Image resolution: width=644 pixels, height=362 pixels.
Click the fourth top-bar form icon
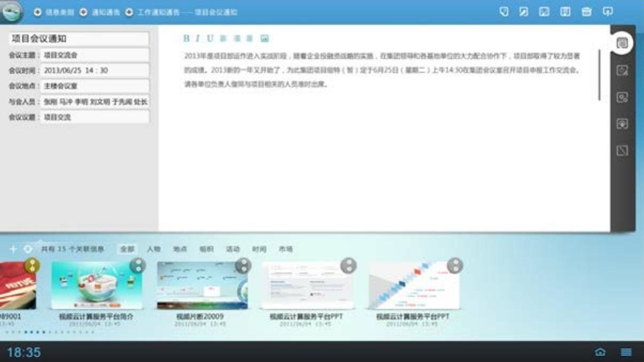coord(565,11)
